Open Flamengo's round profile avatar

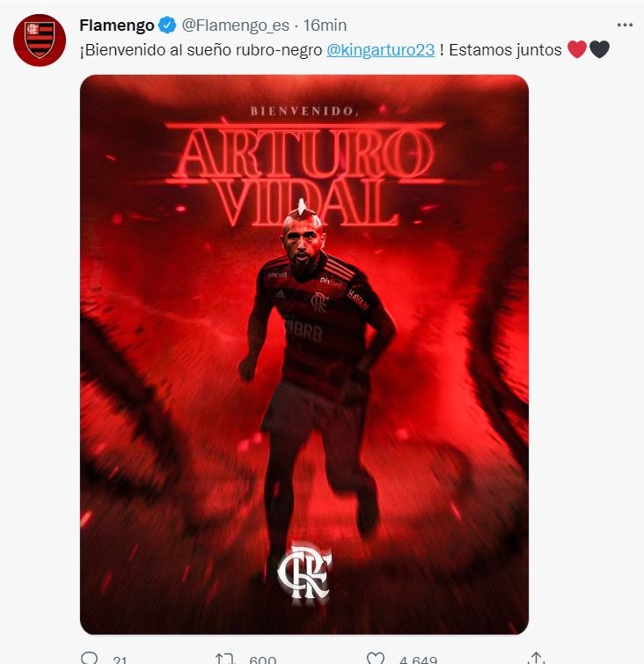click(x=40, y=40)
